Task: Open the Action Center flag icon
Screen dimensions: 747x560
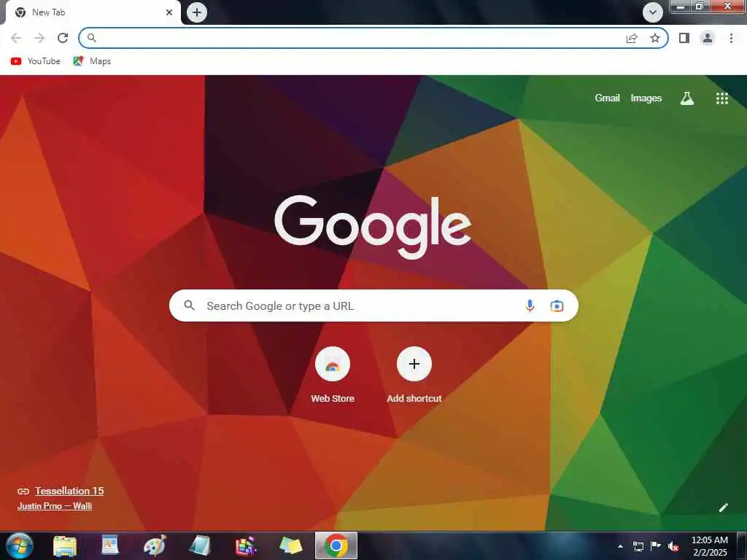Action: click(656, 546)
